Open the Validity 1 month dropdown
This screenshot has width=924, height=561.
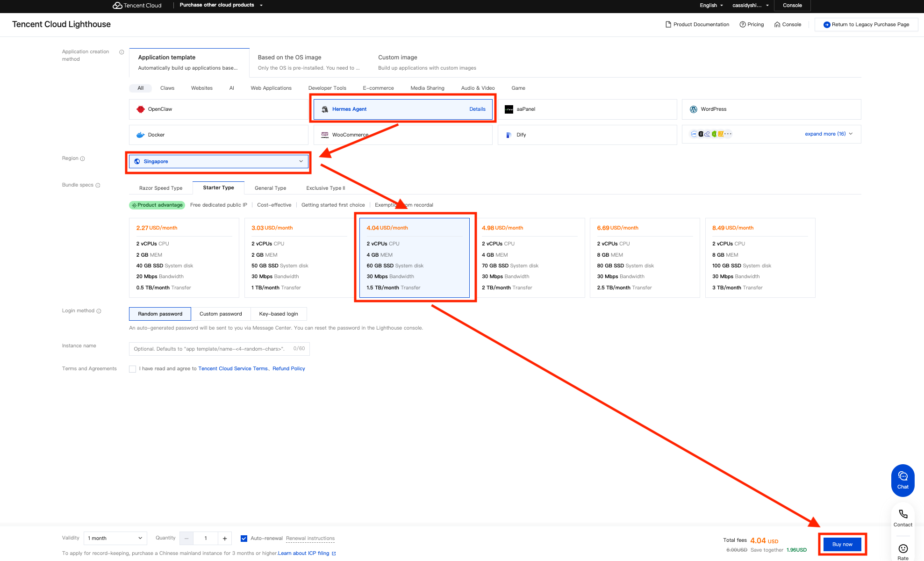tap(115, 538)
